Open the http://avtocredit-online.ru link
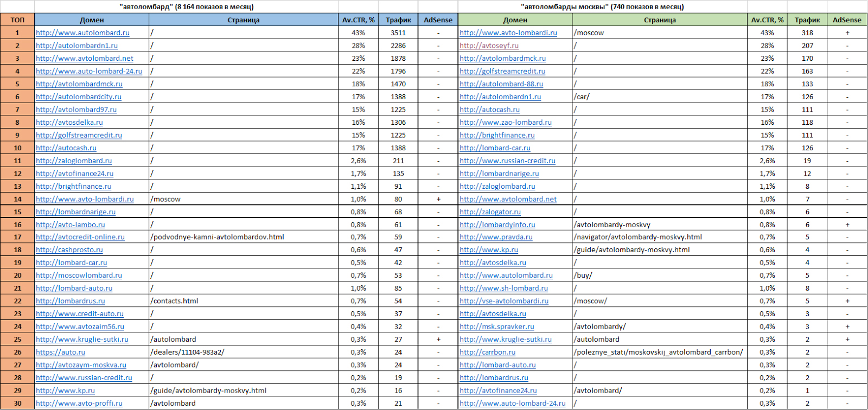The width and height of the screenshot is (868, 410). pos(80,237)
